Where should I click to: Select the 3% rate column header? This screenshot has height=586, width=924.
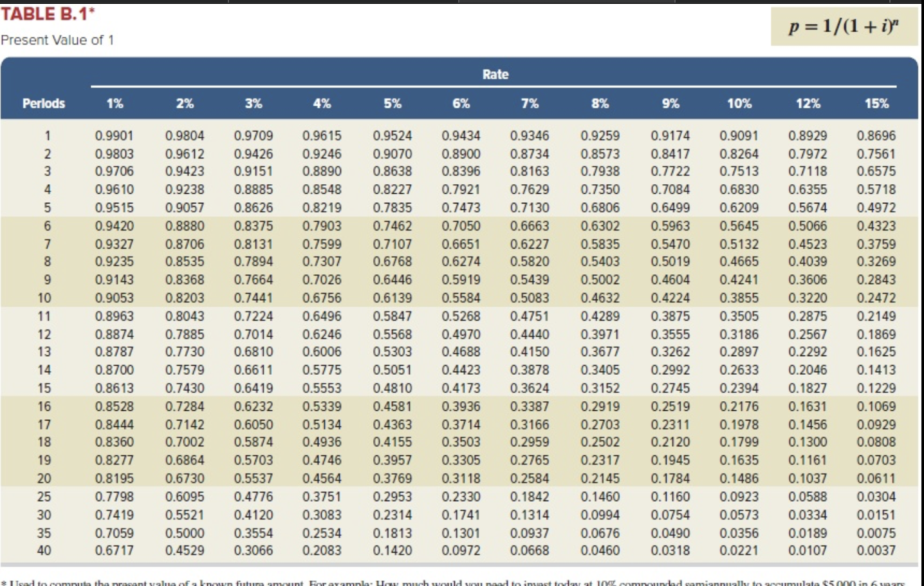(254, 103)
